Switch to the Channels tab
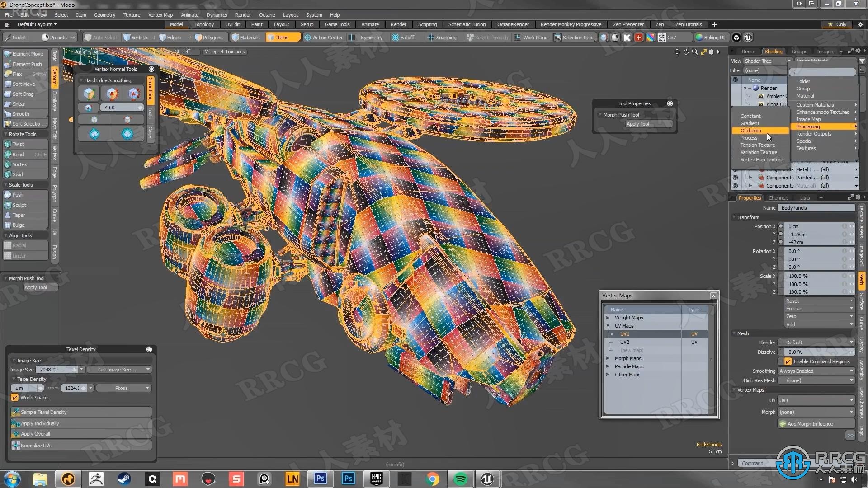Screen dimensions: 868x488 [778, 198]
